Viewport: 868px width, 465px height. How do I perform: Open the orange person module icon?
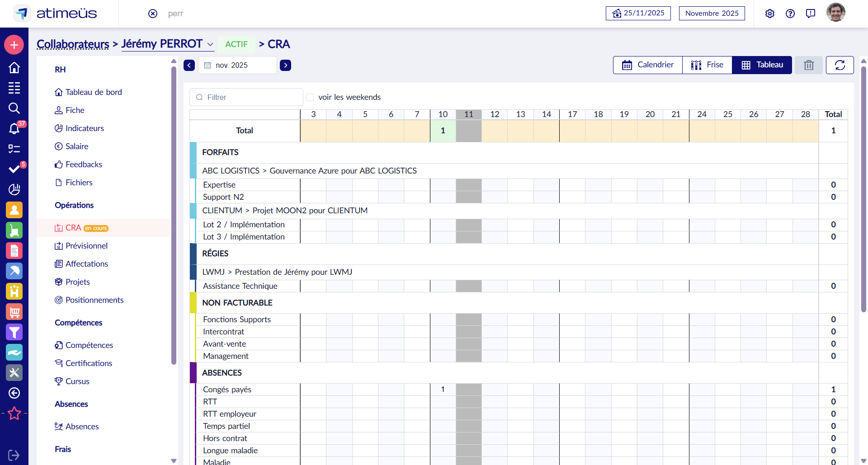tap(14, 210)
